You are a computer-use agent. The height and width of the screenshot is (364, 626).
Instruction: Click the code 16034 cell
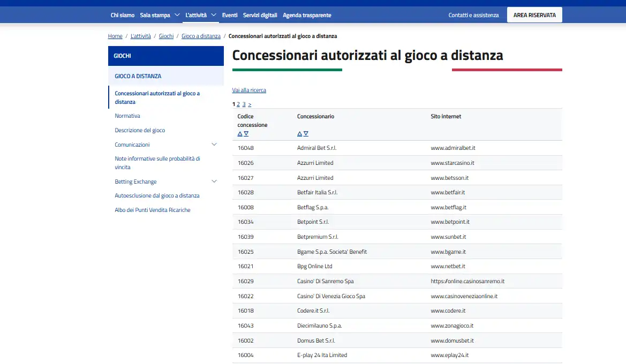(x=246, y=222)
